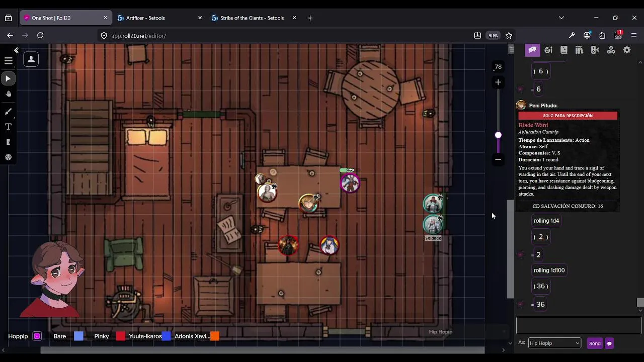Image resolution: width=644 pixels, height=362 pixels.
Task: Select the blonde character token
Action: pyautogui.click(x=308, y=203)
